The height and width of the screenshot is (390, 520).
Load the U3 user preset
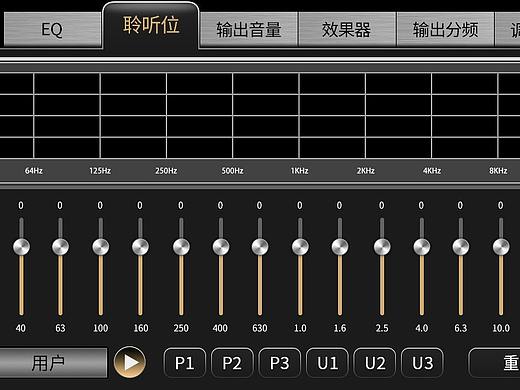click(x=422, y=363)
